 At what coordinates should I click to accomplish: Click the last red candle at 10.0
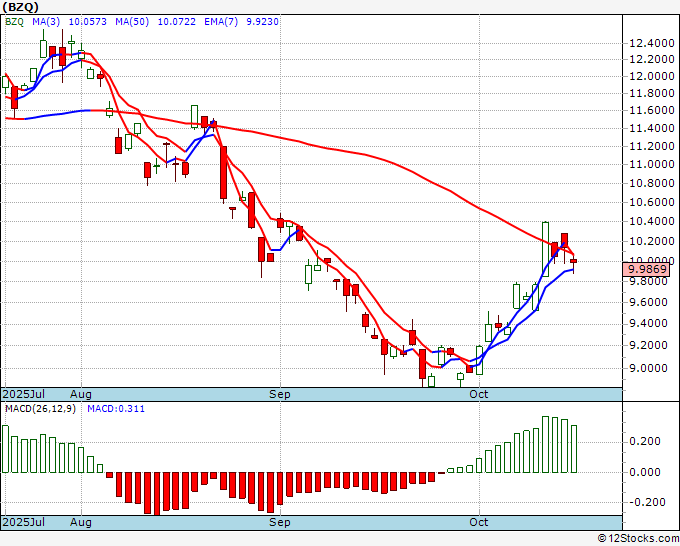[x=574, y=261]
